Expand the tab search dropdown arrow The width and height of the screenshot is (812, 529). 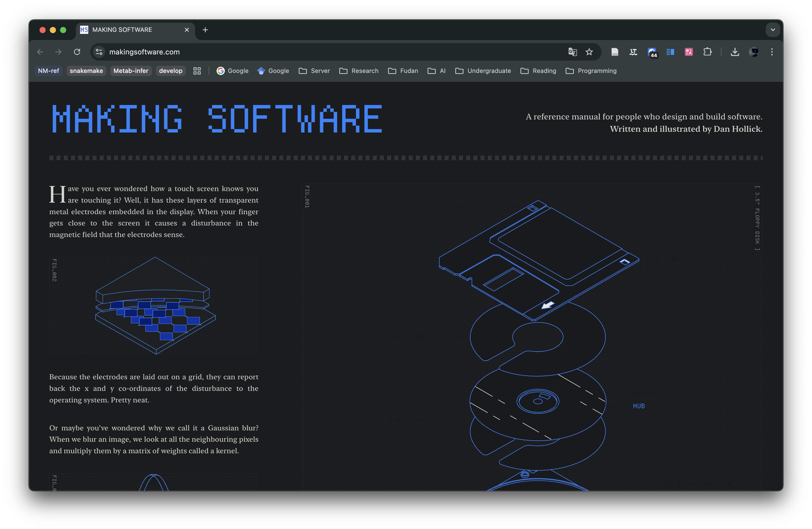pos(773,30)
